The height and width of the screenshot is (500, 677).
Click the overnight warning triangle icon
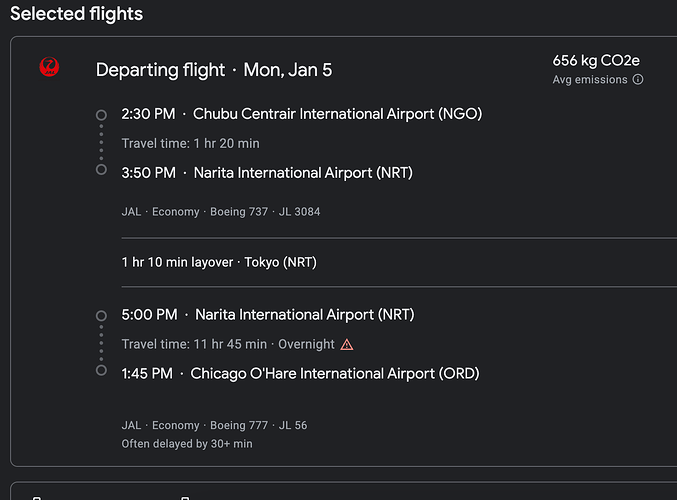point(347,344)
